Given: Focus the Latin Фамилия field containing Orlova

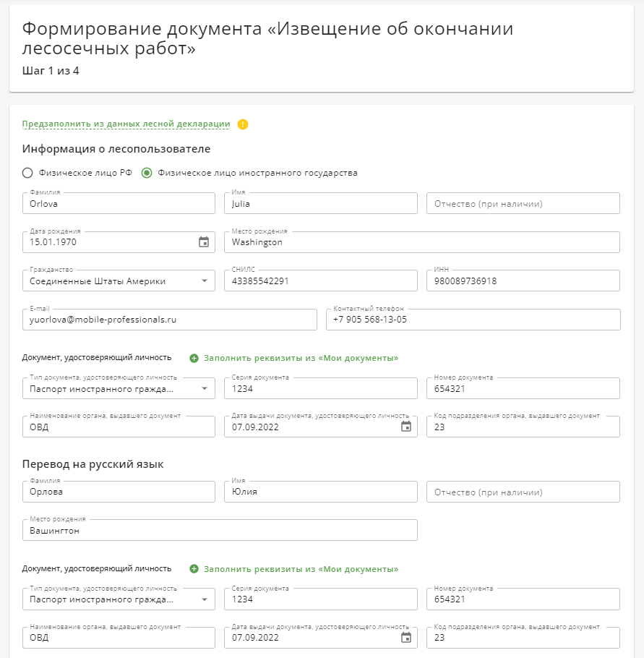Looking at the screenshot, I should click(x=119, y=203).
